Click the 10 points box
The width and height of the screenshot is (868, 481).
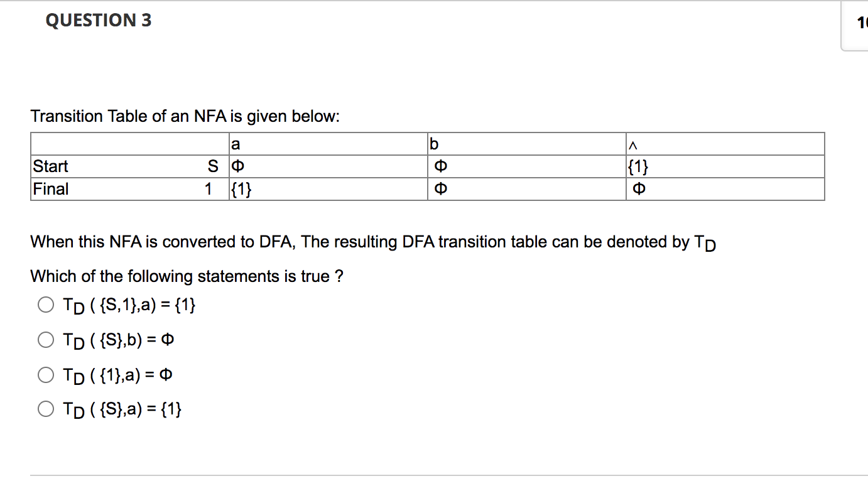(x=861, y=21)
